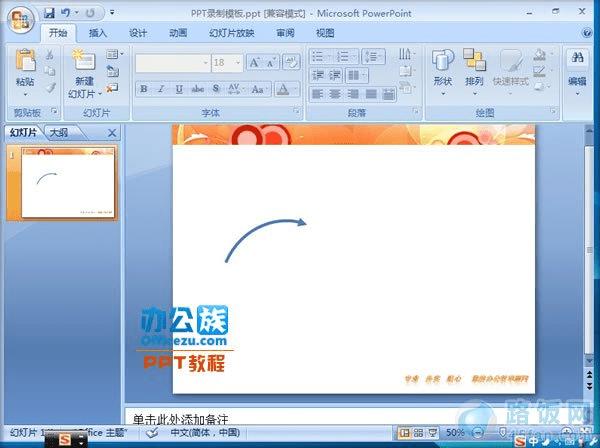Change text direction icon
This screenshot has height=448, width=600.
tap(405, 54)
